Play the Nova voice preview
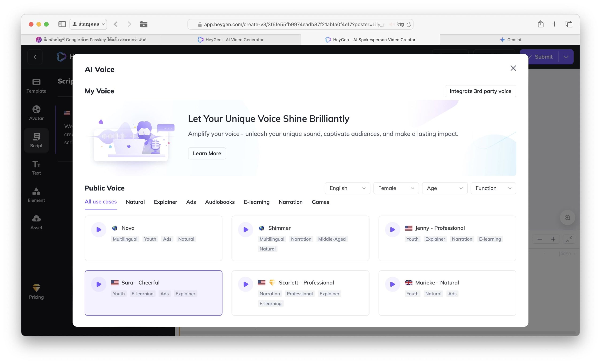This screenshot has height=364, width=601. (99, 229)
